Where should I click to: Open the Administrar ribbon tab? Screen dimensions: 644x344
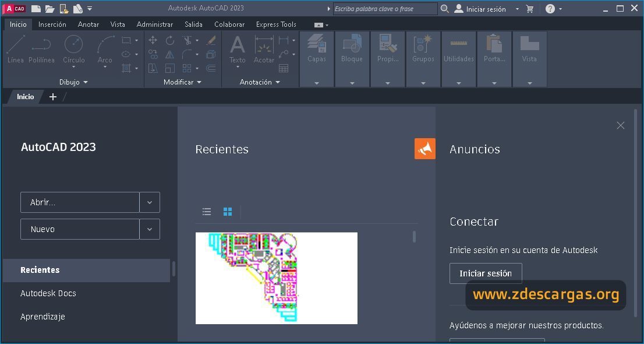[155, 24]
